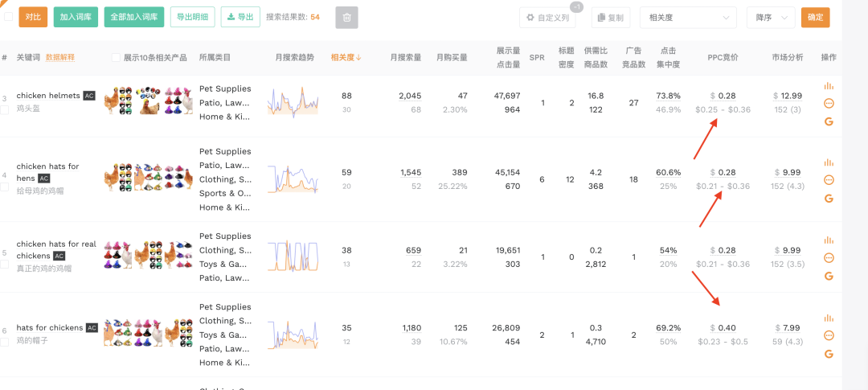Open more options icon for chicken helmets

click(829, 103)
